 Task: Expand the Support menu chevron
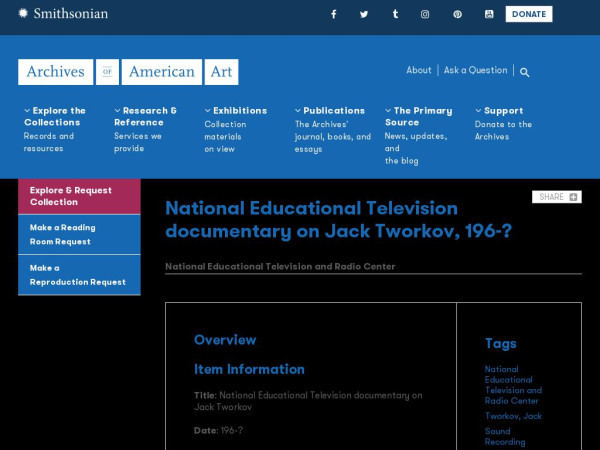[x=478, y=111]
